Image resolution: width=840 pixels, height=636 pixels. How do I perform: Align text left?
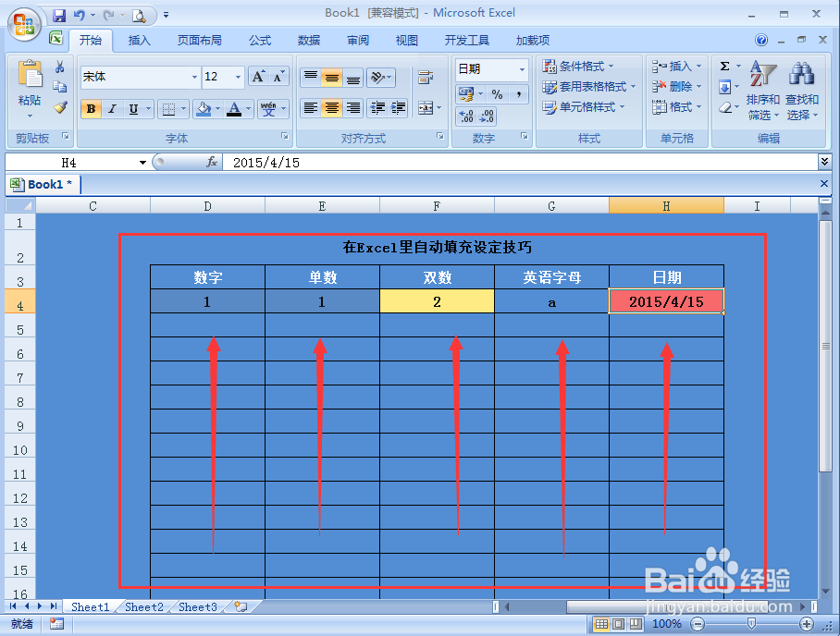coord(311,108)
